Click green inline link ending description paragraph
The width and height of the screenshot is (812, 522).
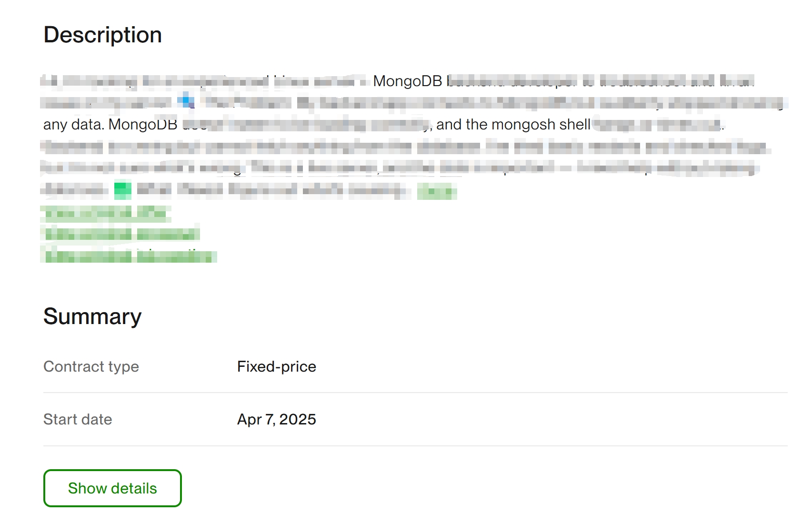437,191
